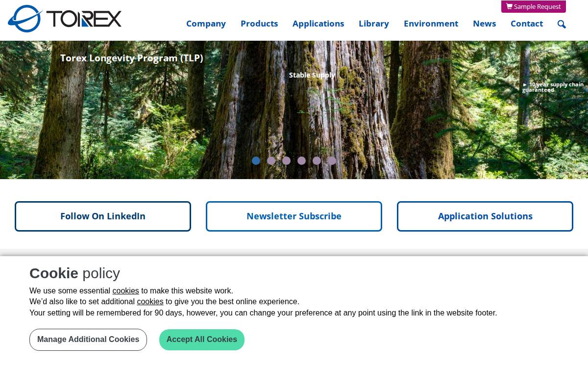Open the site search magnifier icon
This screenshot has height=368, width=588.
coord(562,24)
